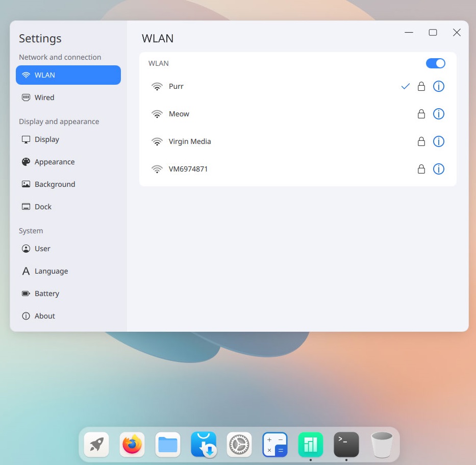Viewport: 476px width, 465px height.
Task: Open the About page
Action: [x=44, y=316]
